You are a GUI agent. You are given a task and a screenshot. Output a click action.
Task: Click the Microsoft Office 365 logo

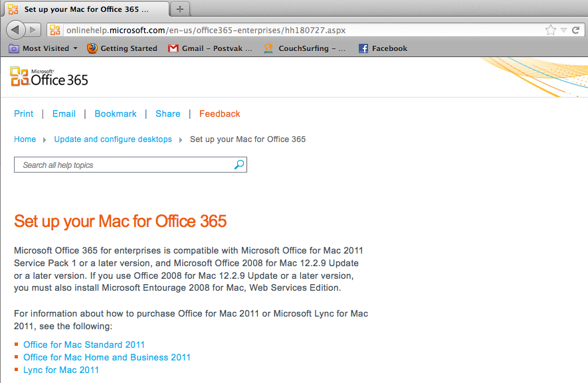[x=49, y=77]
